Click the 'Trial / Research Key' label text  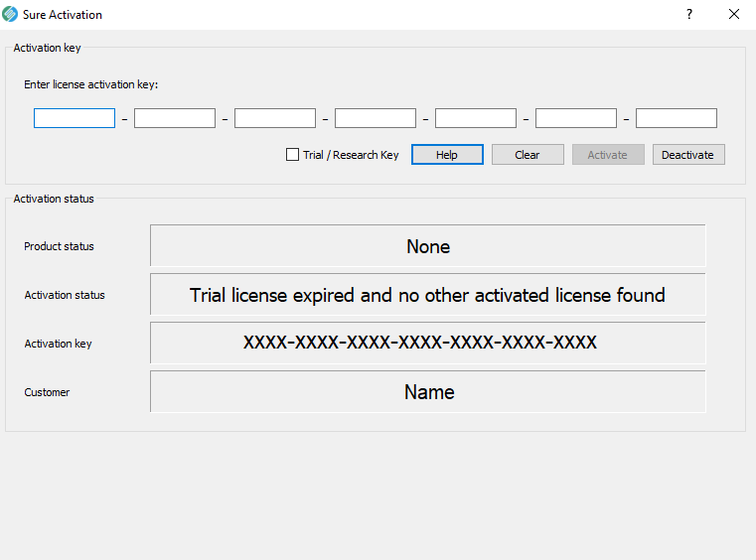(351, 155)
